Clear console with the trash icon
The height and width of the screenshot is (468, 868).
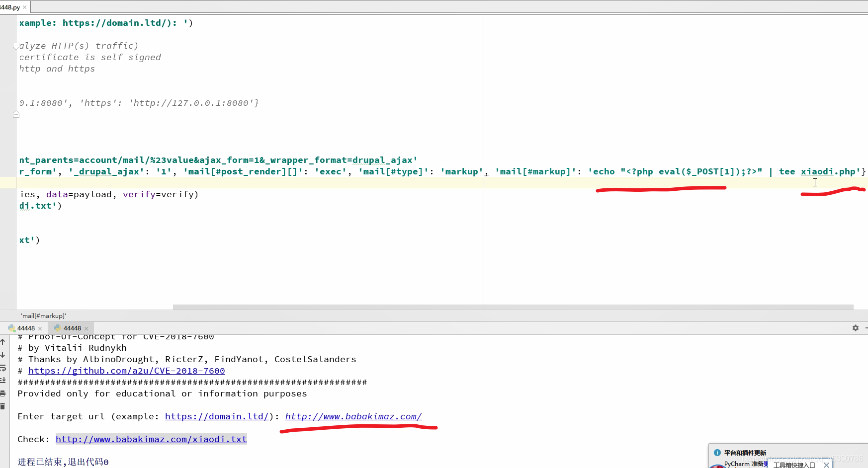3,406
